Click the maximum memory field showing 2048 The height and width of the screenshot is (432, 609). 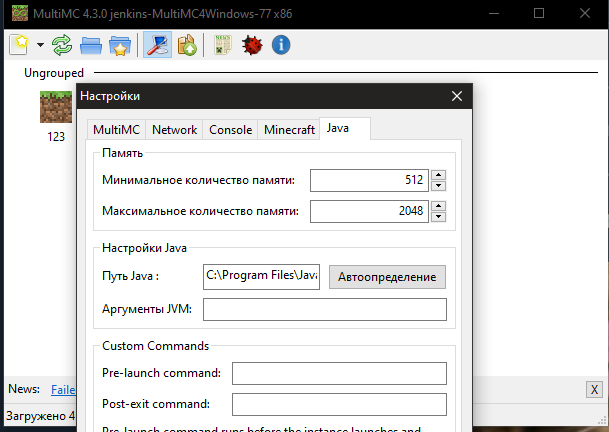[x=369, y=211]
